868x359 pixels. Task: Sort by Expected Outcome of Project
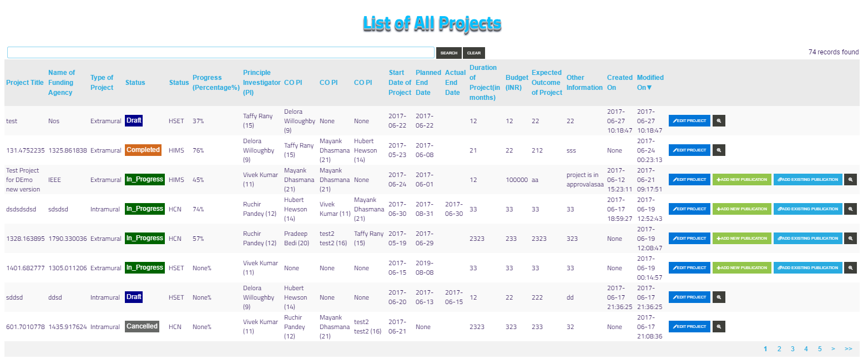coord(547,83)
